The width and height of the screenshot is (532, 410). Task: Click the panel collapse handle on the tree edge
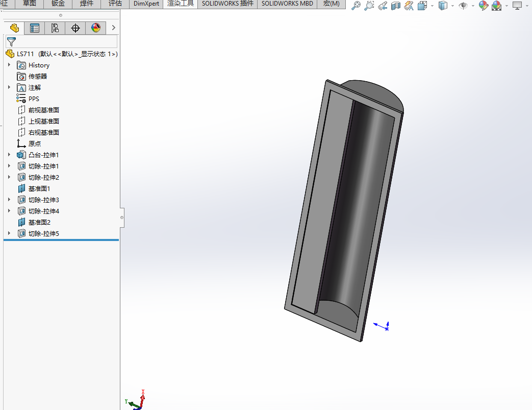(x=122, y=218)
